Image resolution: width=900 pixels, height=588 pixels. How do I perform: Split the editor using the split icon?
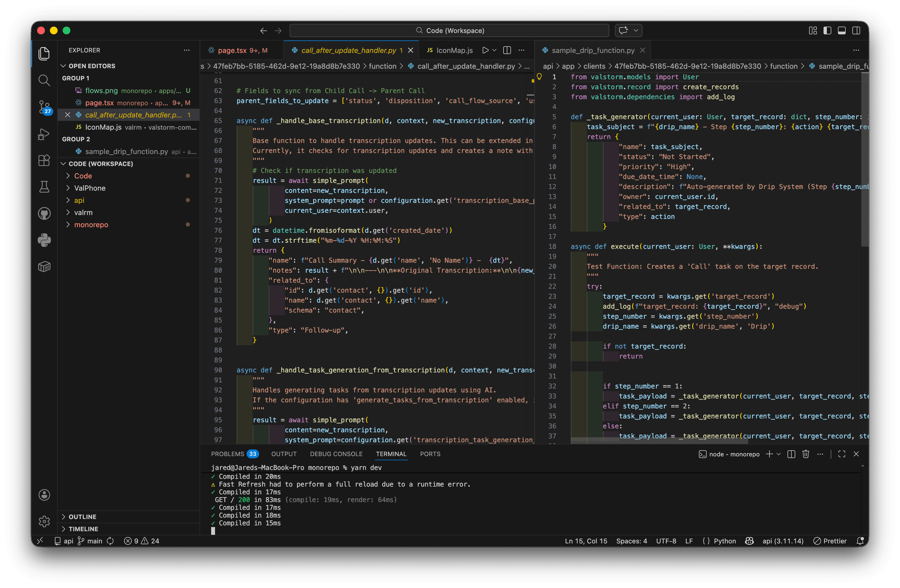pyautogui.click(x=507, y=50)
